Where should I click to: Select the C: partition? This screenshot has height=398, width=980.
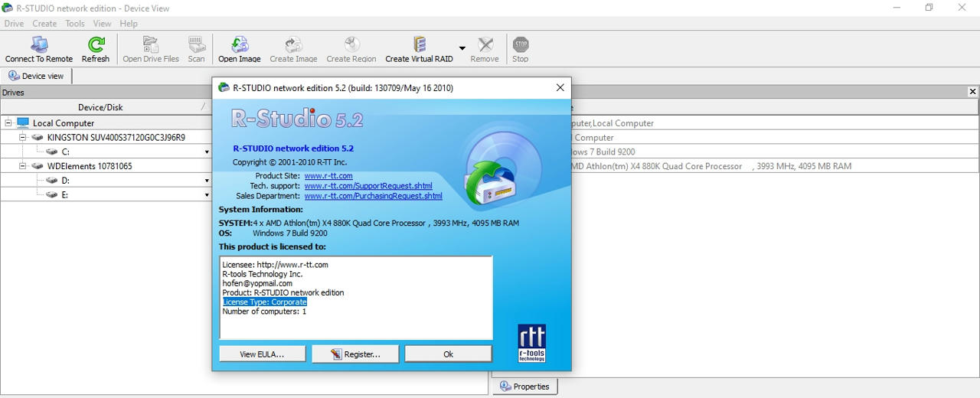tap(66, 152)
